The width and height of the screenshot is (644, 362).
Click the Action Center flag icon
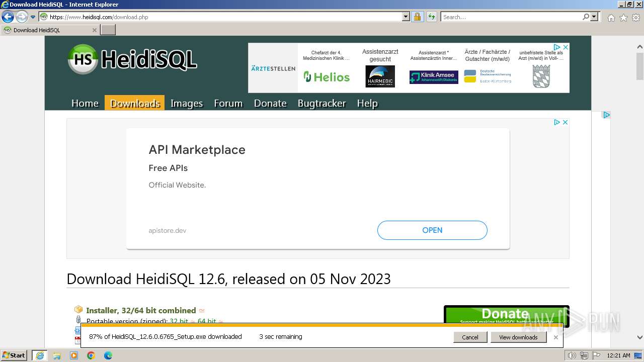point(595,355)
